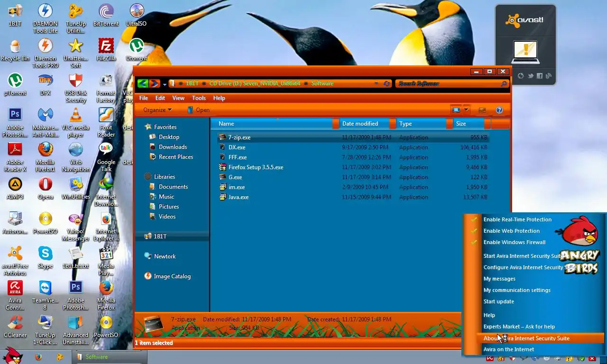Open the Views options dropdown arrow
The image size is (607, 364).
[466, 110]
